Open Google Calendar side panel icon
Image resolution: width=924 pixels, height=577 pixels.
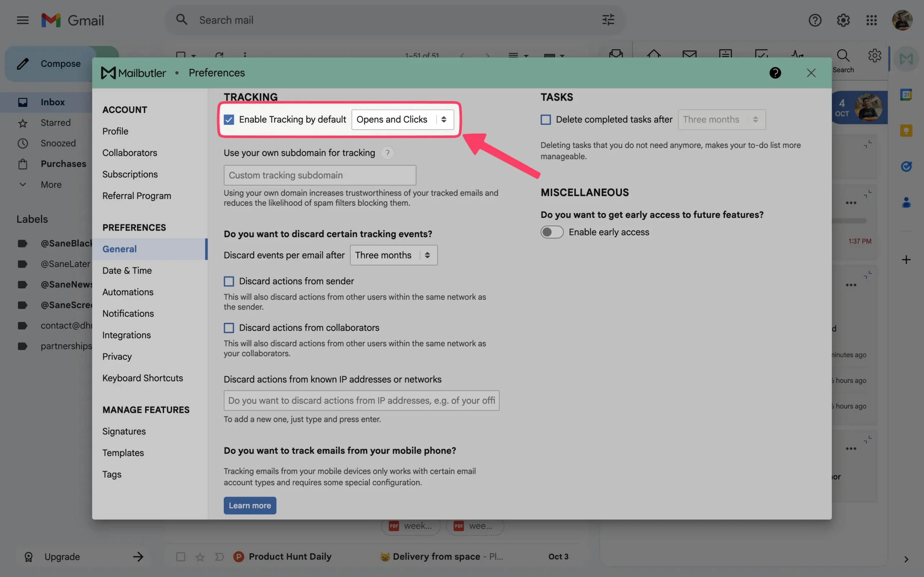coord(906,95)
